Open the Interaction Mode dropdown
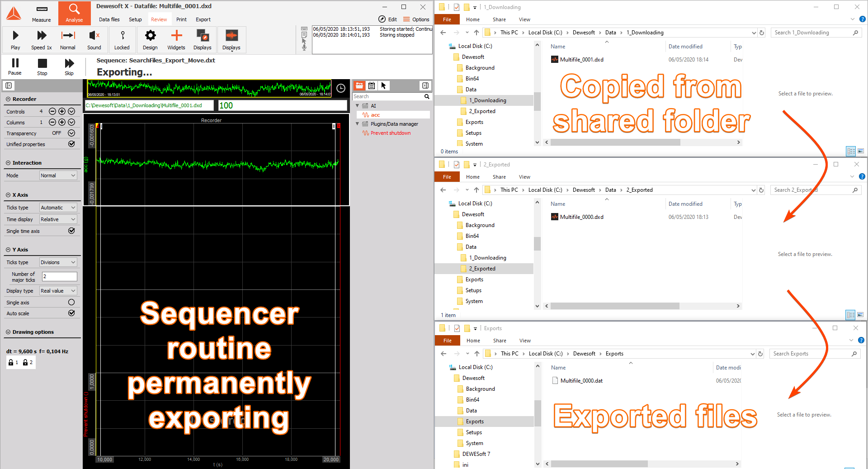 [x=58, y=175]
